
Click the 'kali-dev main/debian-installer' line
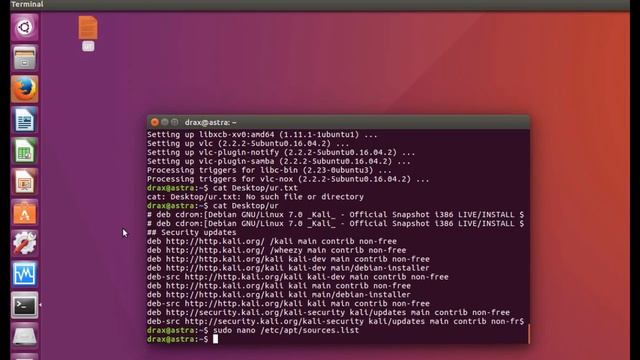(288, 268)
